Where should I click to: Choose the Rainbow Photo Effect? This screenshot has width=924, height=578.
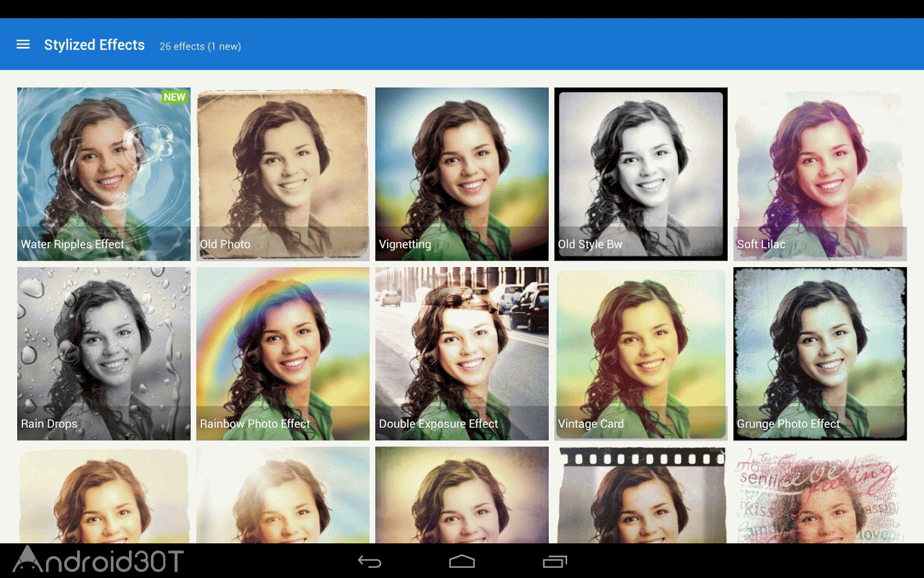283,354
